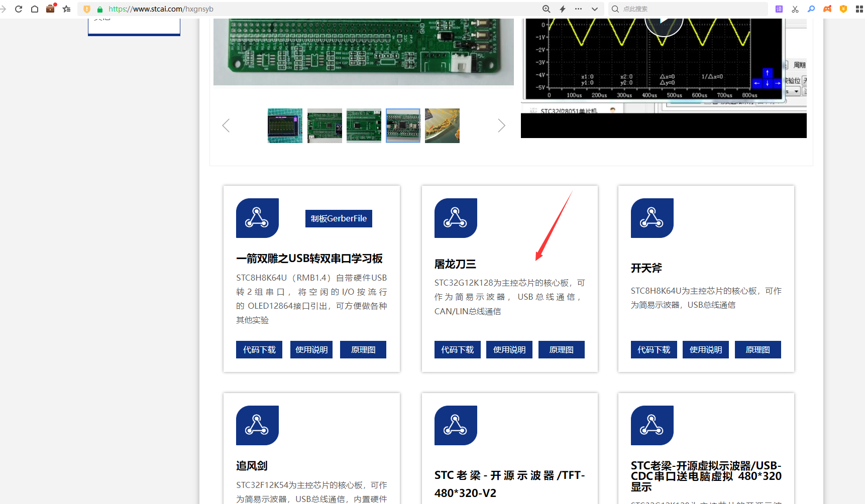This screenshot has width=865, height=504.
Task: Click the purple translate extension icon
Action: tap(779, 9)
